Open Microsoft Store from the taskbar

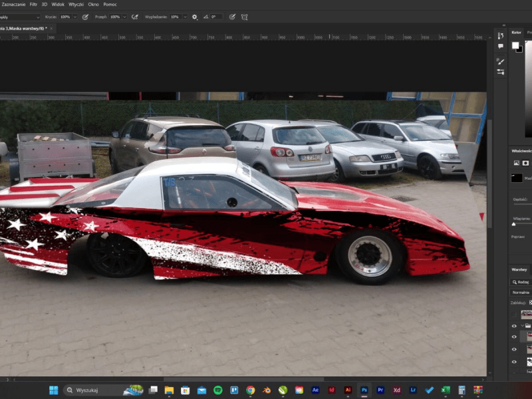pyautogui.click(x=186, y=390)
